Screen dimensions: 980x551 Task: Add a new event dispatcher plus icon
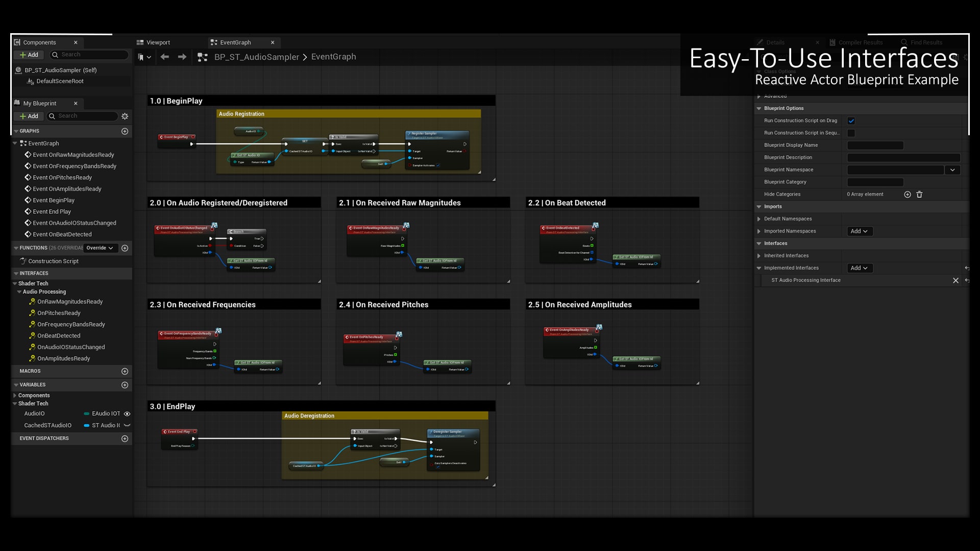[x=125, y=438]
